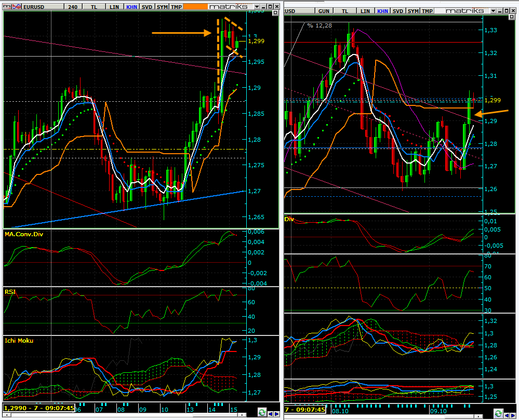This screenshot has width=519, height=420.
Task: Open SYM menu in the left chart toolbar
Action: point(162,7)
